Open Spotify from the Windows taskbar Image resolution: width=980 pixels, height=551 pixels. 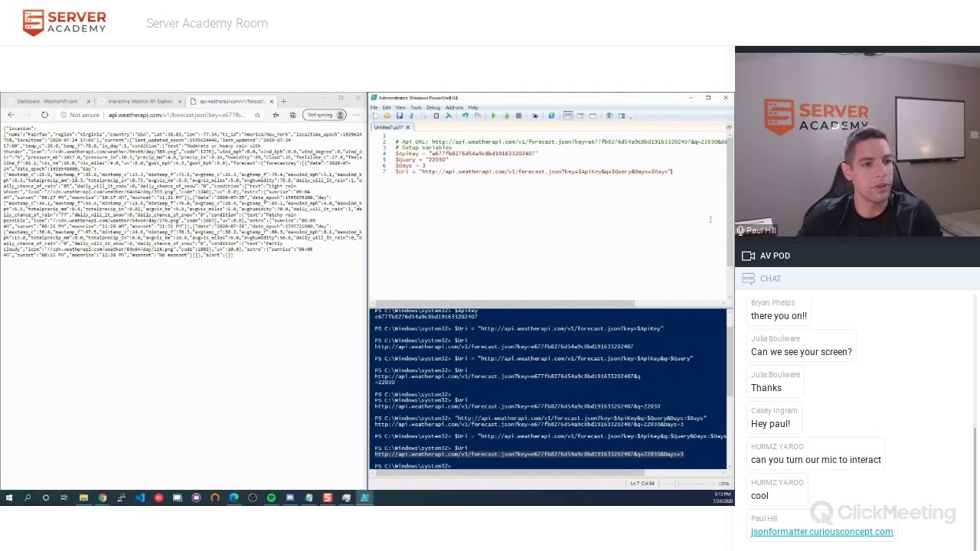click(271, 498)
